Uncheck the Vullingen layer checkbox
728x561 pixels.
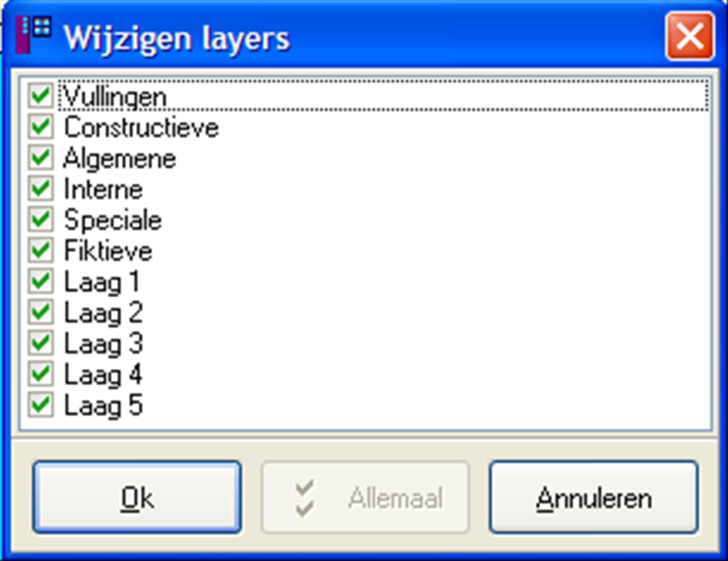(x=40, y=95)
